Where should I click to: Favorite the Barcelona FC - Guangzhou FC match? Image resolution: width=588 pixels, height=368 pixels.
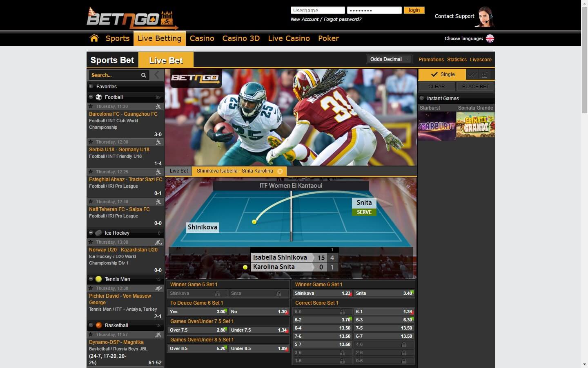(91, 106)
